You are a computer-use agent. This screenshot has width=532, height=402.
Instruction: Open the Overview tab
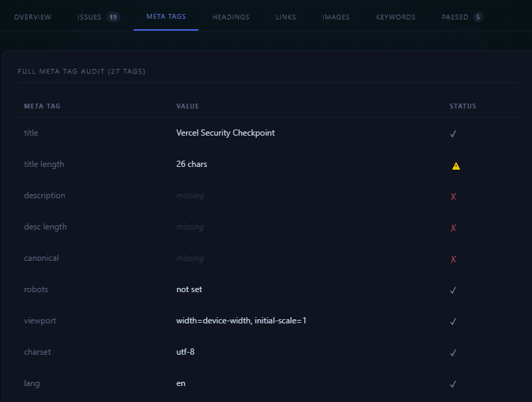pyautogui.click(x=33, y=17)
